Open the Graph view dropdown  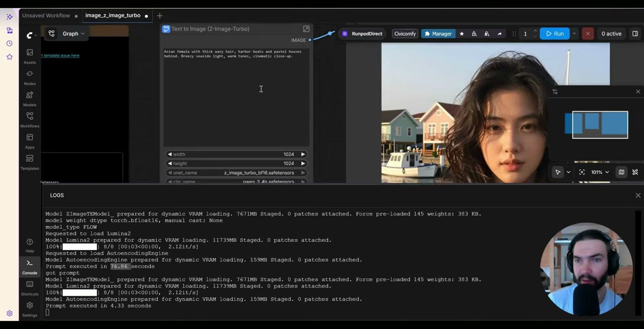pyautogui.click(x=73, y=34)
